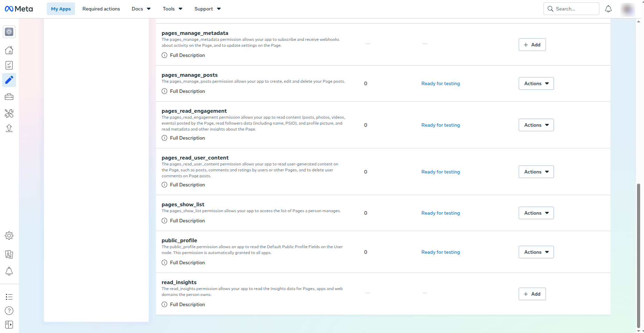The image size is (644, 333).
Task: Open Full Description for pages_show_list
Action: (187, 221)
